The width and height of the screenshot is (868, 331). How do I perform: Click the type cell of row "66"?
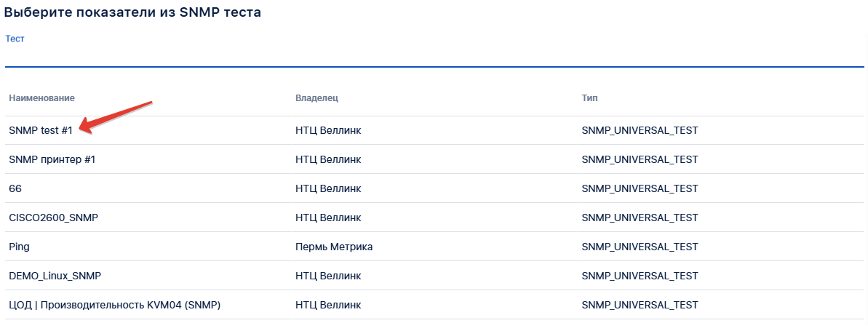pos(640,188)
